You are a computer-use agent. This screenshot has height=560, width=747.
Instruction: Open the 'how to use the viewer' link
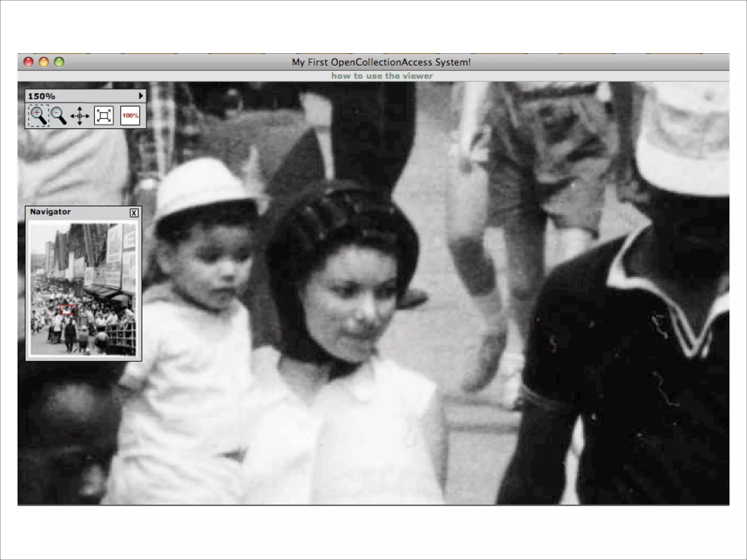[382, 76]
